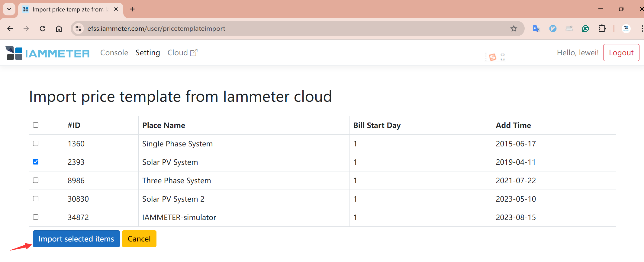The height and width of the screenshot is (262, 644).
Task: Restore down the browser window
Action: tap(621, 9)
